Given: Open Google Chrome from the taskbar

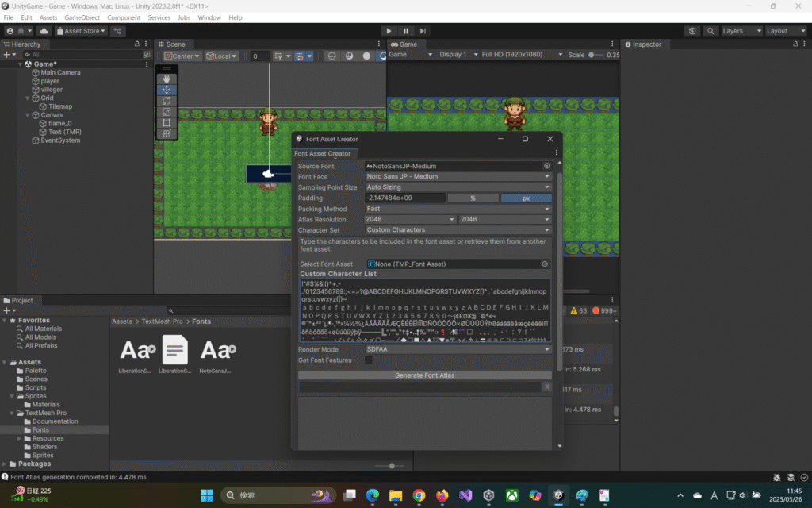Looking at the screenshot, I should pyautogui.click(x=419, y=495).
